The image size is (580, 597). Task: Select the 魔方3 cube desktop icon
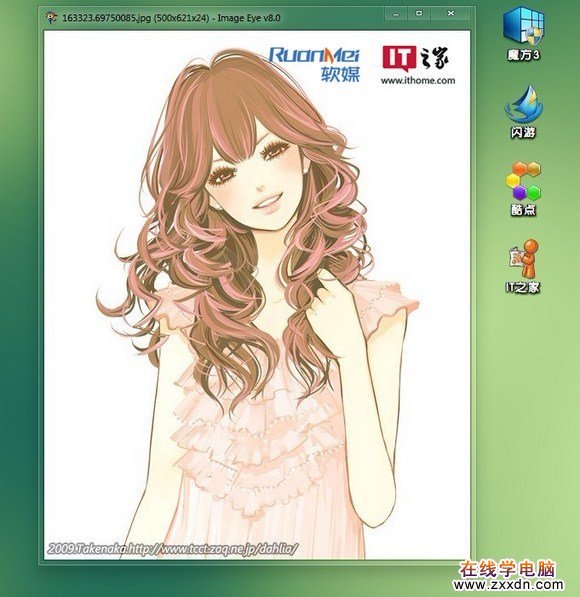click(x=524, y=26)
